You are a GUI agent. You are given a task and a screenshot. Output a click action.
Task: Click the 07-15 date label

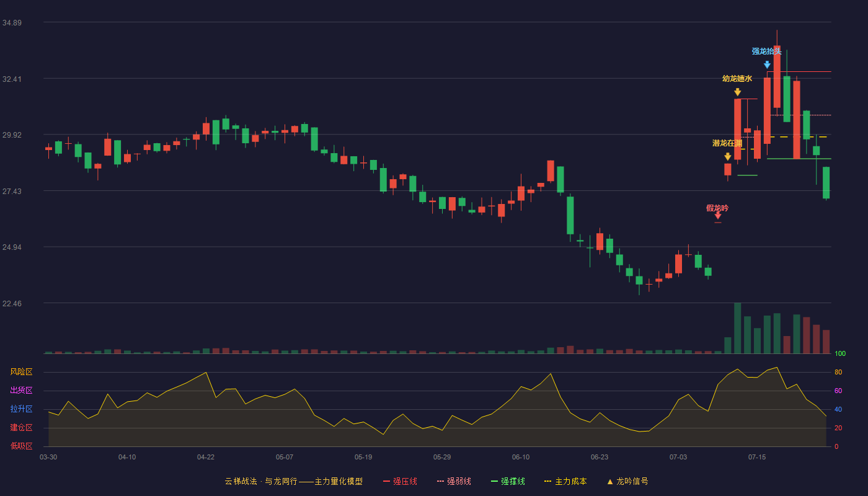757,457
